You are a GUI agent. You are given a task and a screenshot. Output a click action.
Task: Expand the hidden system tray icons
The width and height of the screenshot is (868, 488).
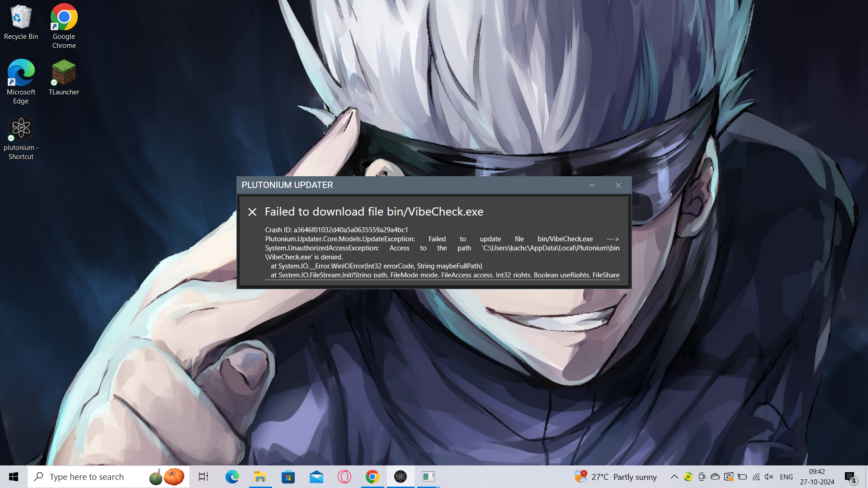tap(674, 477)
